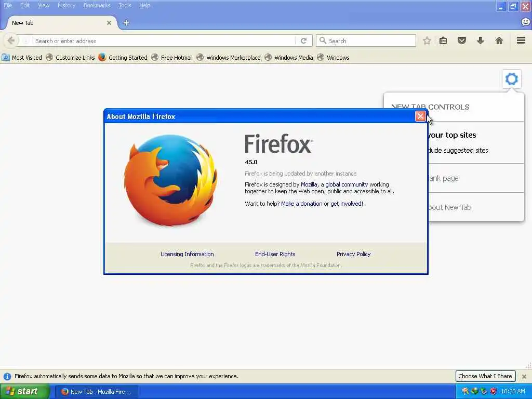532x399 pixels.
Task: Click Make a donation link
Action: coord(302,204)
